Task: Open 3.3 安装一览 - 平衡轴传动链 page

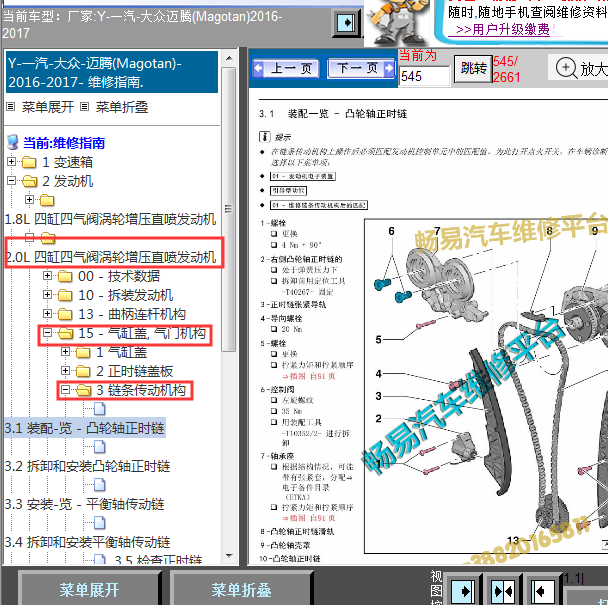Action: point(85,504)
